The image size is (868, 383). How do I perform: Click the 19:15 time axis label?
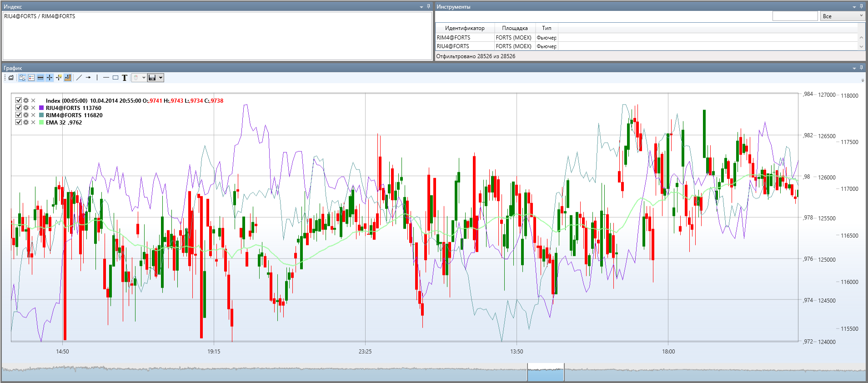tap(214, 352)
